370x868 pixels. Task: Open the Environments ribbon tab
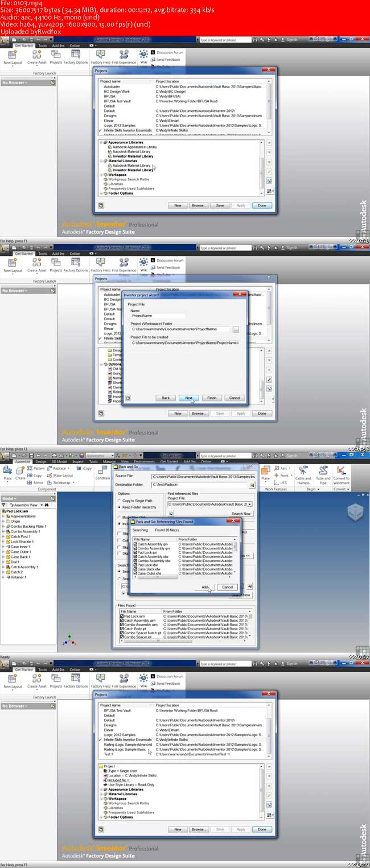pyautogui.click(x=145, y=461)
